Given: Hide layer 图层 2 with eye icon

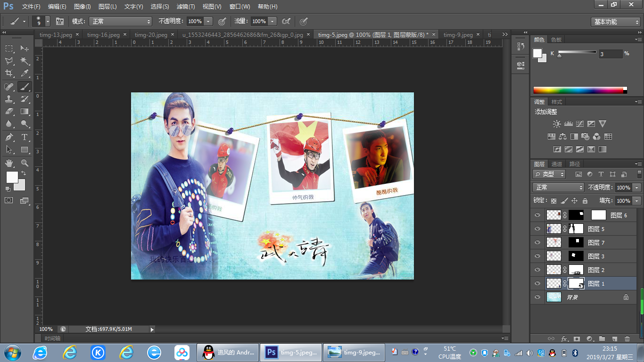Looking at the screenshot, I should (x=537, y=270).
